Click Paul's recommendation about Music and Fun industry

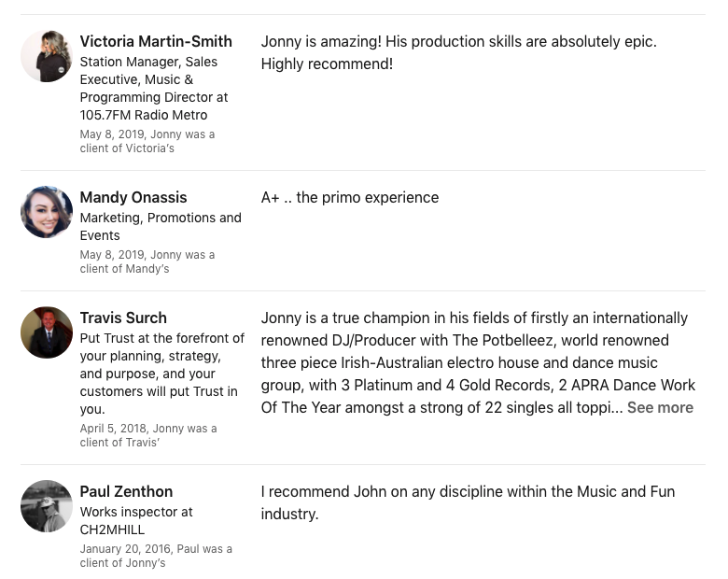pos(468,502)
